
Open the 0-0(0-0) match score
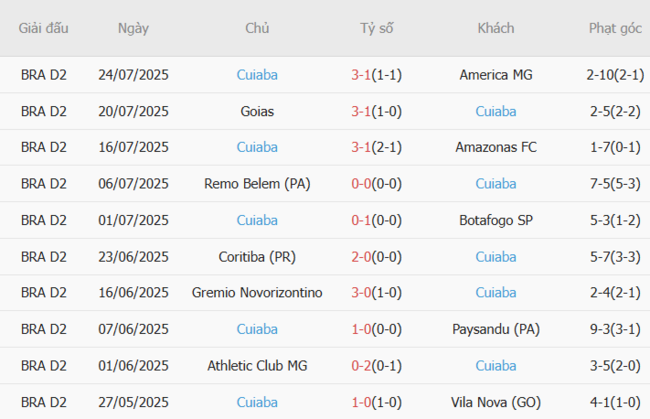click(x=377, y=184)
